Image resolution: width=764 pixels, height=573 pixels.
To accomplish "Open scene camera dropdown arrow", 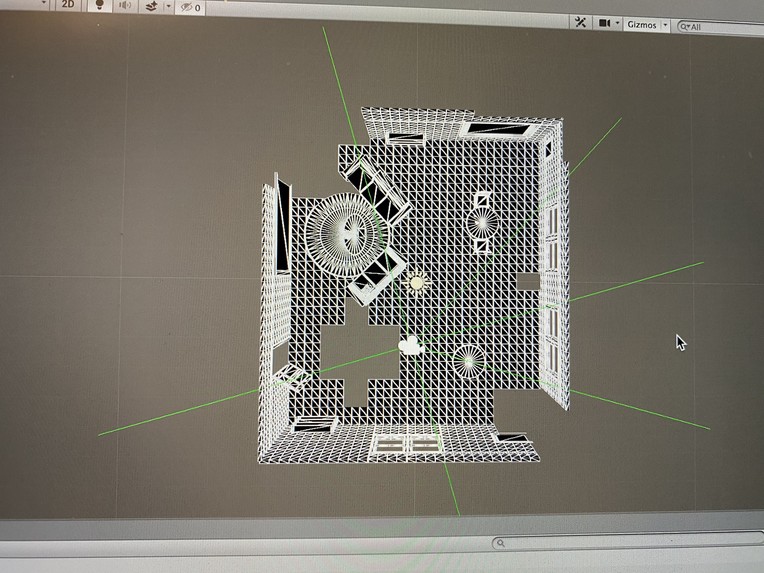I will (617, 23).
